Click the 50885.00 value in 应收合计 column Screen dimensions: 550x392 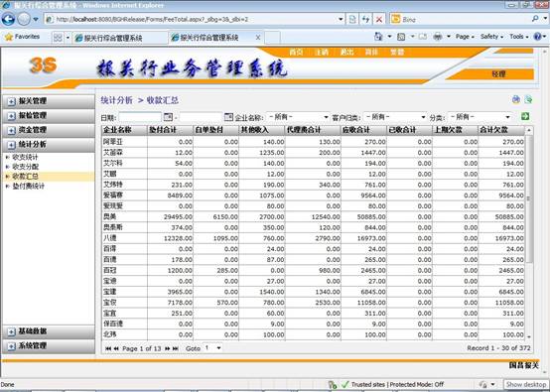click(371, 217)
